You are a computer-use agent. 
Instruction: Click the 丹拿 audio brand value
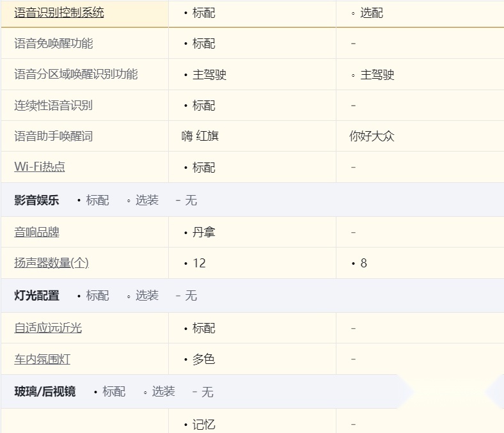tap(203, 232)
